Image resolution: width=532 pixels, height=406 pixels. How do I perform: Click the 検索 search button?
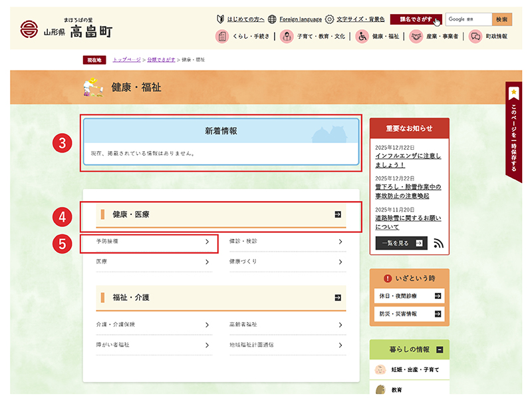[502, 19]
